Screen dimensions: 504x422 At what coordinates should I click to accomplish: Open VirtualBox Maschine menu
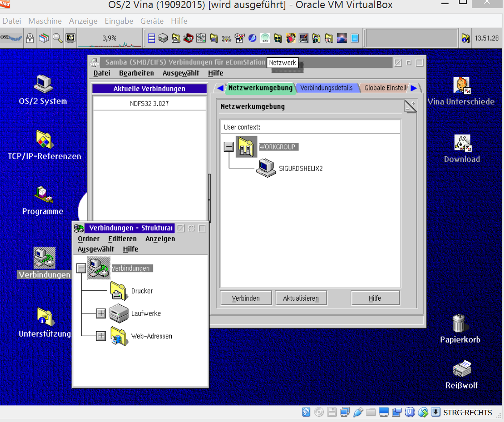(45, 21)
